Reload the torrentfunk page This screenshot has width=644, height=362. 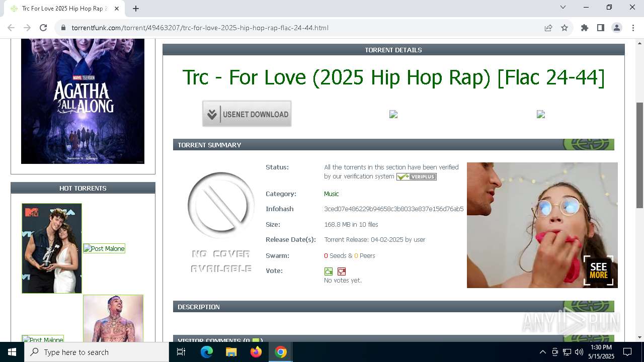(43, 28)
